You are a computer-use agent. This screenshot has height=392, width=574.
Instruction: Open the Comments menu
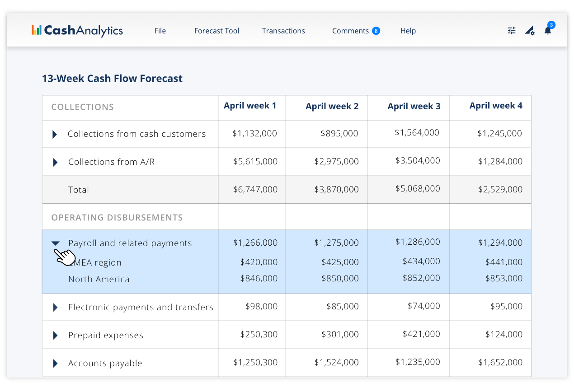[350, 31]
